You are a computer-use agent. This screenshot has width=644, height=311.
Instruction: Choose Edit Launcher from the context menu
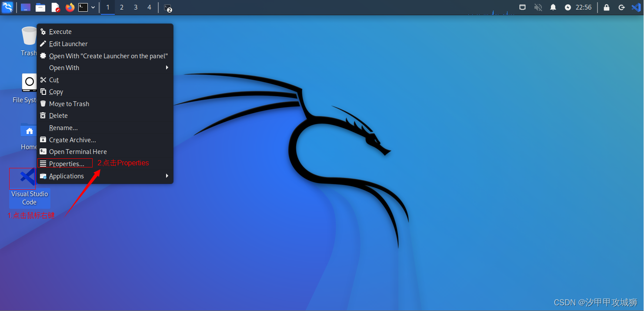click(105, 44)
